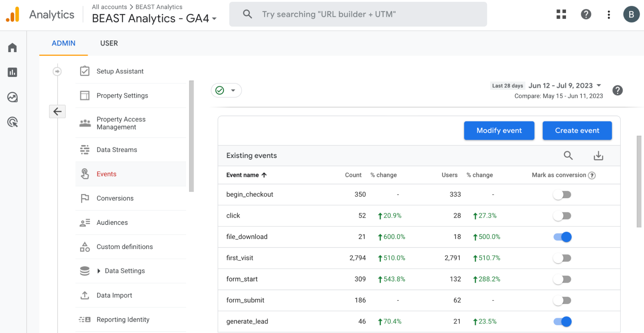The image size is (644, 333).
Task: Open the Advertising icon in left sidebar
Action: [13, 122]
